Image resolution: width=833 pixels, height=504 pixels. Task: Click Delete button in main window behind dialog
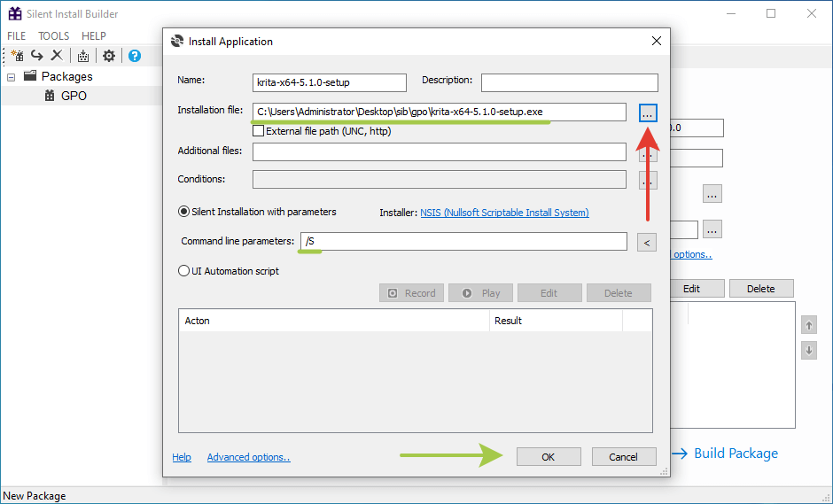tap(761, 289)
